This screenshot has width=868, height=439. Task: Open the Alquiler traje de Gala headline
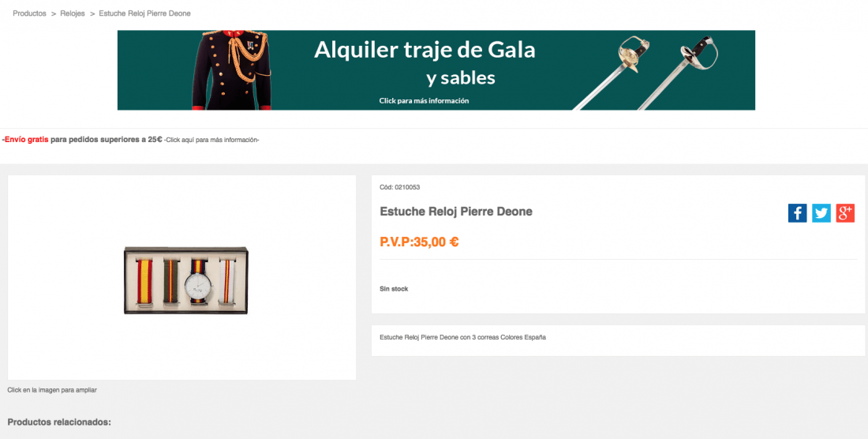coord(425,50)
